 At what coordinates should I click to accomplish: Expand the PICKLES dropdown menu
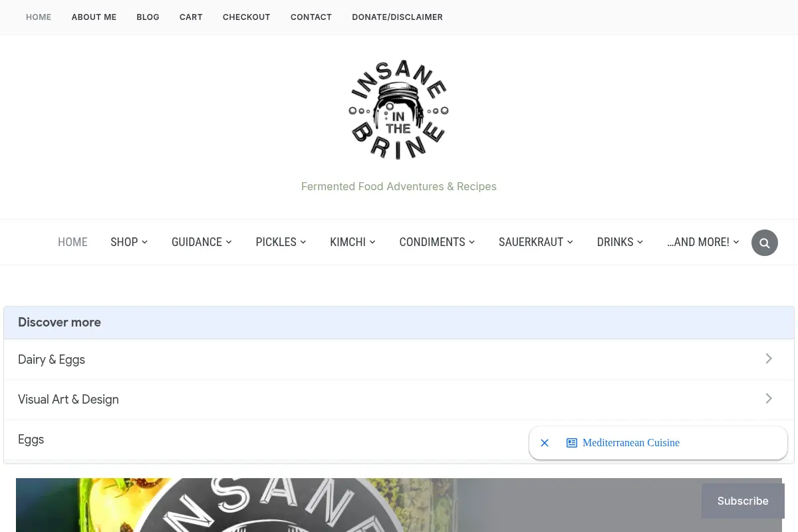[281, 242]
